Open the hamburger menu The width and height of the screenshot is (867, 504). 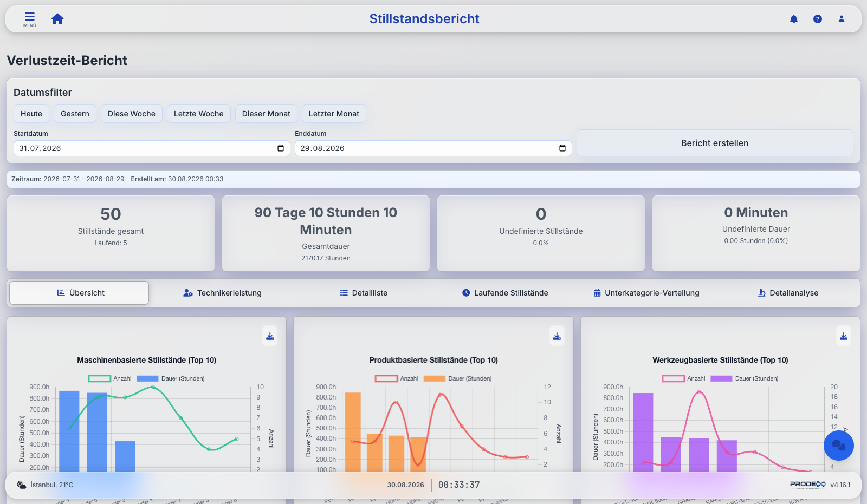point(30,19)
